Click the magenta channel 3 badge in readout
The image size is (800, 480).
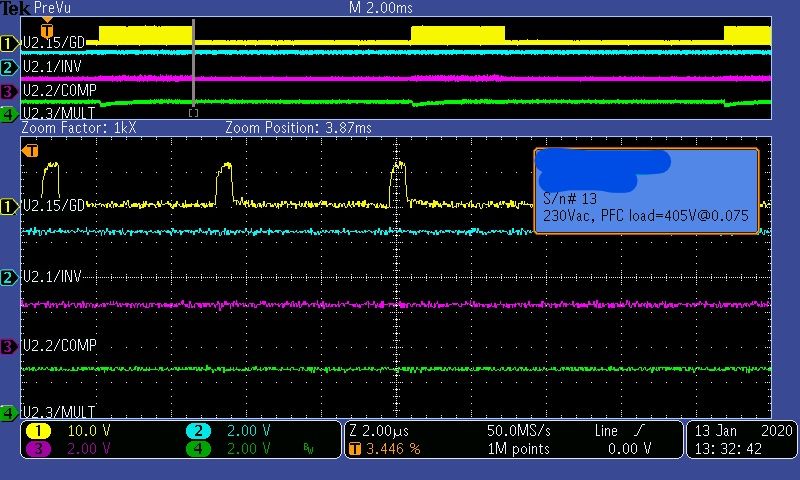click(x=38, y=449)
